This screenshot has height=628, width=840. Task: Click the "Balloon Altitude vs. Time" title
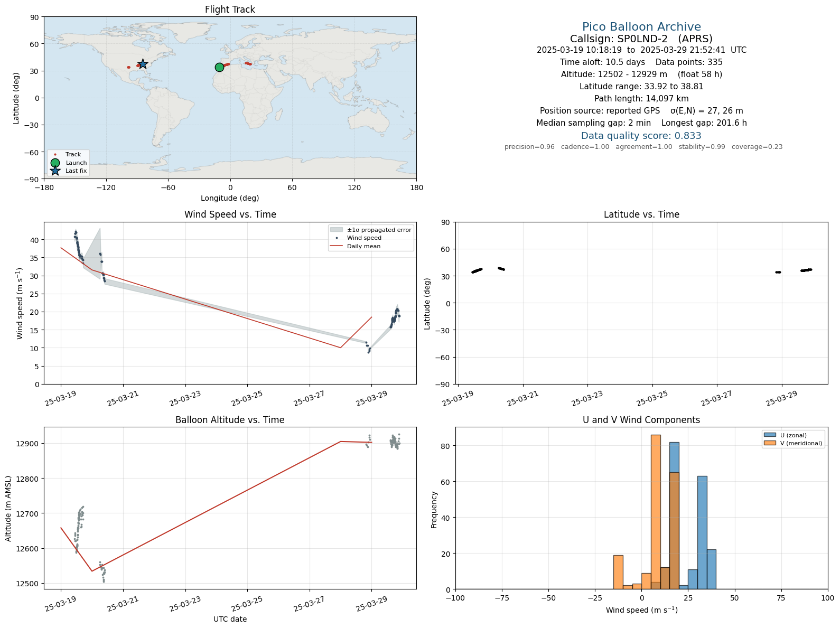(230, 420)
